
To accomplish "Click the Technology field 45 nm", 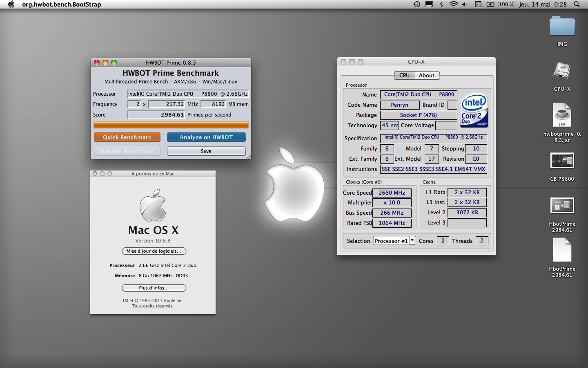I will 390,125.
